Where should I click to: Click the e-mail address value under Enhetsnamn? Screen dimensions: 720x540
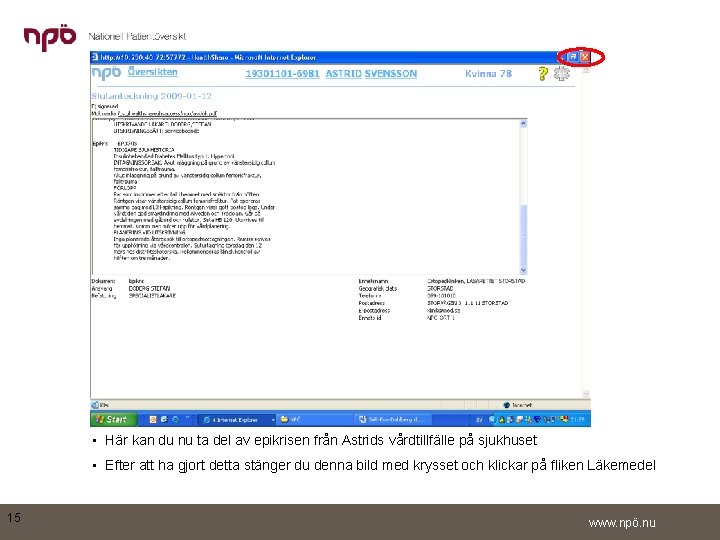[444, 310]
